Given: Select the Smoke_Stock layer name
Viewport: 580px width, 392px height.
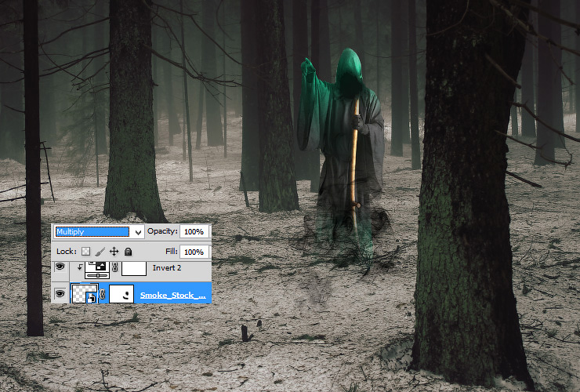Looking at the screenshot, I should point(172,296).
